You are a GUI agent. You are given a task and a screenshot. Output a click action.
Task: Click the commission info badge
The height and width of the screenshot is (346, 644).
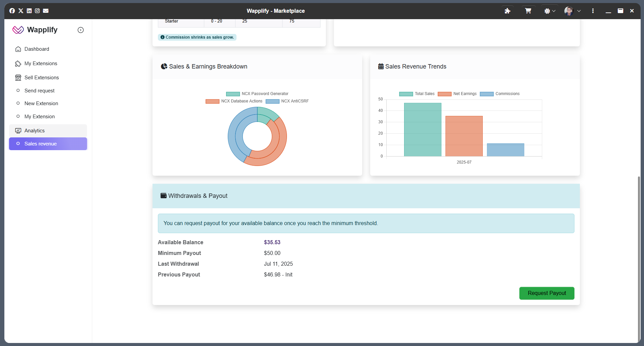[x=197, y=37]
